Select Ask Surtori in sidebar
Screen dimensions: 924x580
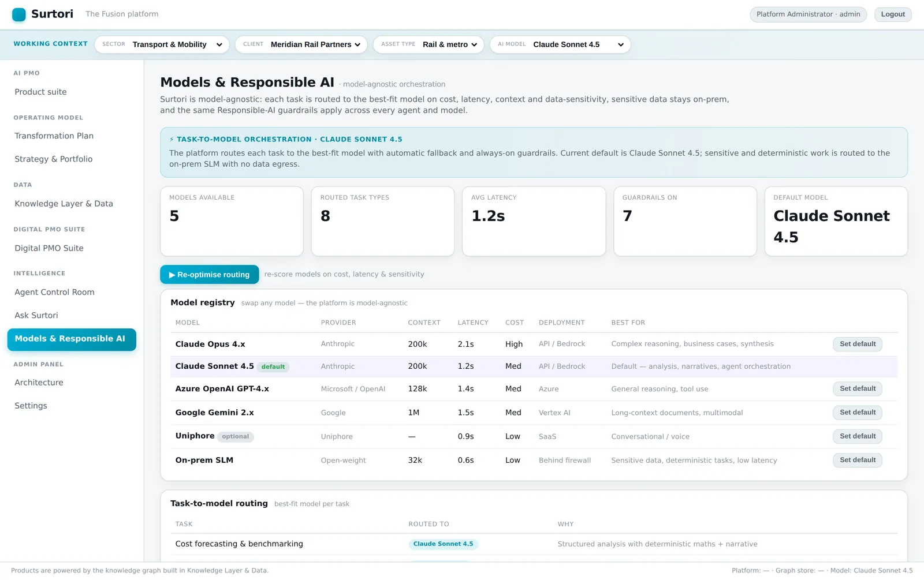(72, 315)
